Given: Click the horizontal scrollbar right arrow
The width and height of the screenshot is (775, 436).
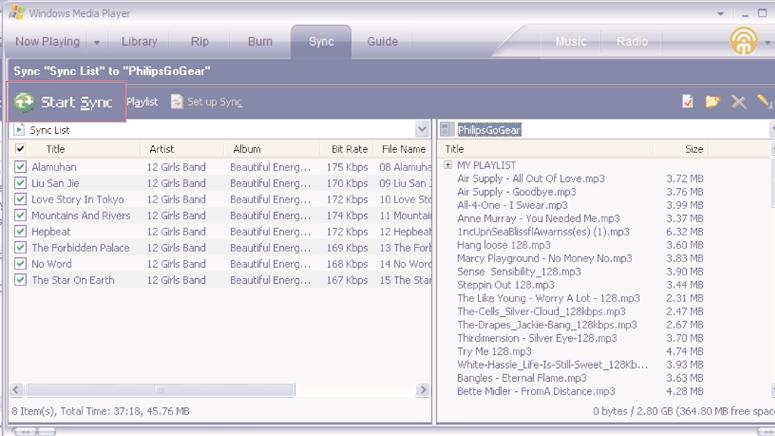Looking at the screenshot, I should click(423, 390).
